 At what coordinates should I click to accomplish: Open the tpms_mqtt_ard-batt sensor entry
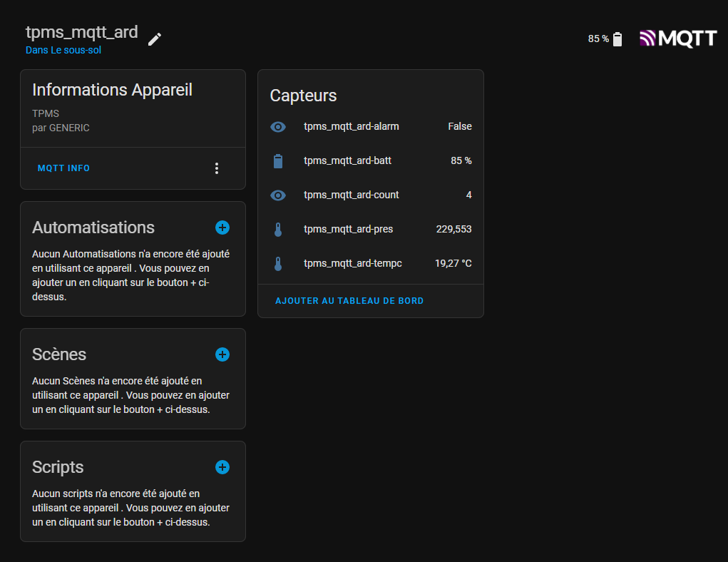371,160
